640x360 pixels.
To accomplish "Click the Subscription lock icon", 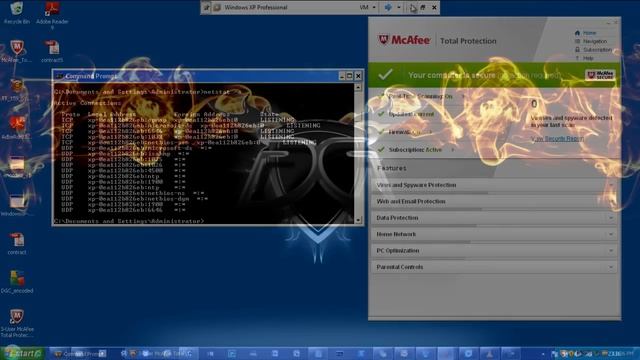I will (x=577, y=49).
